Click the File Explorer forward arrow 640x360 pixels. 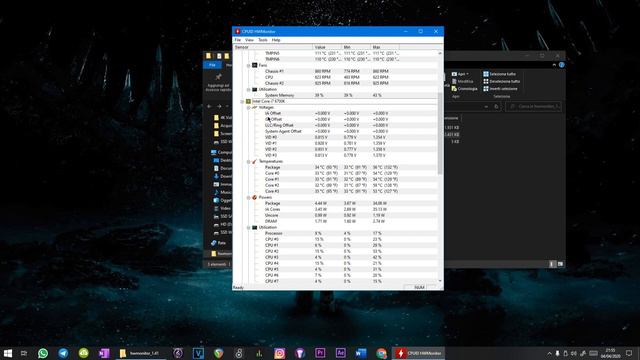tap(219, 107)
